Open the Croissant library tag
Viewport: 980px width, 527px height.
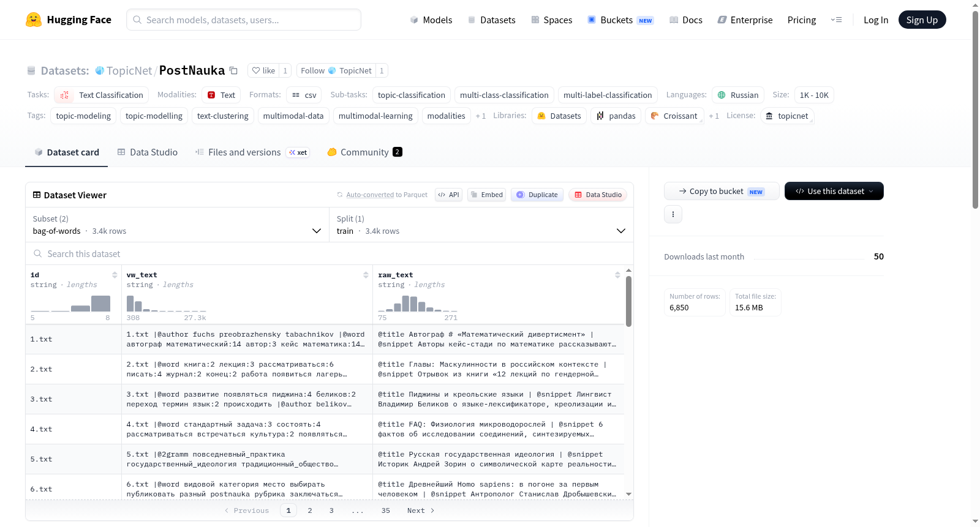click(674, 116)
